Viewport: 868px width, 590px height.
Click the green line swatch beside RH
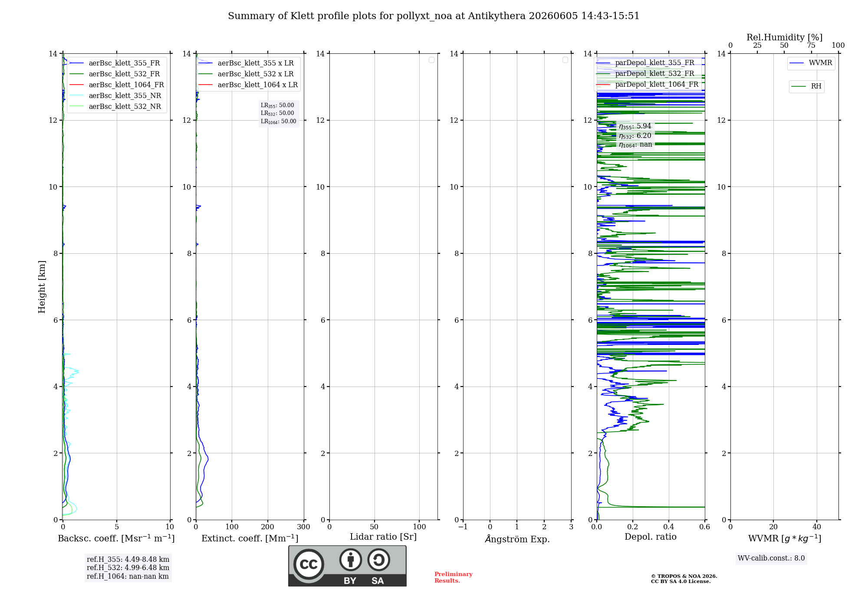[x=799, y=87]
